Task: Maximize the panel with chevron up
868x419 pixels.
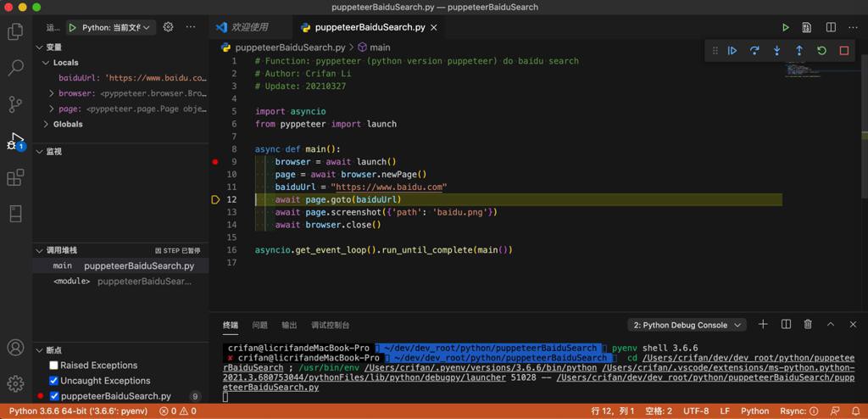Action: tap(831, 325)
